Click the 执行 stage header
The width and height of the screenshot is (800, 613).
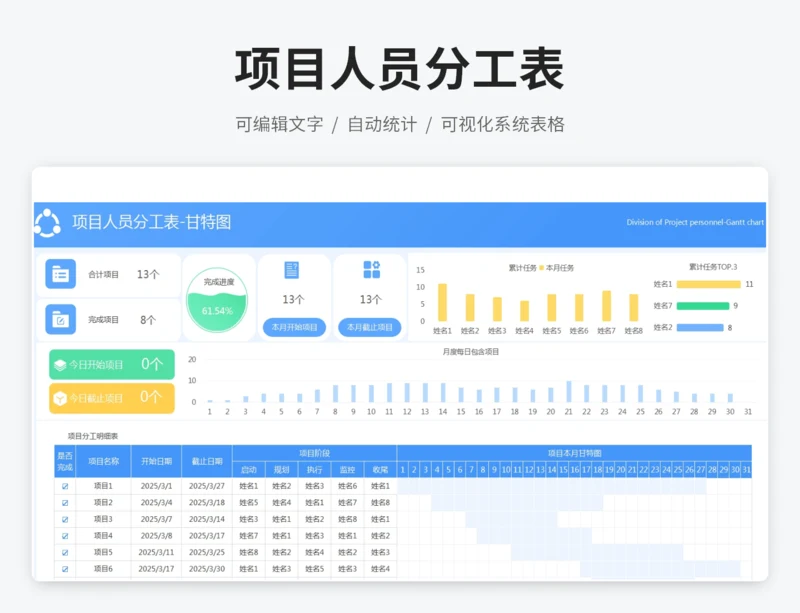(315, 470)
